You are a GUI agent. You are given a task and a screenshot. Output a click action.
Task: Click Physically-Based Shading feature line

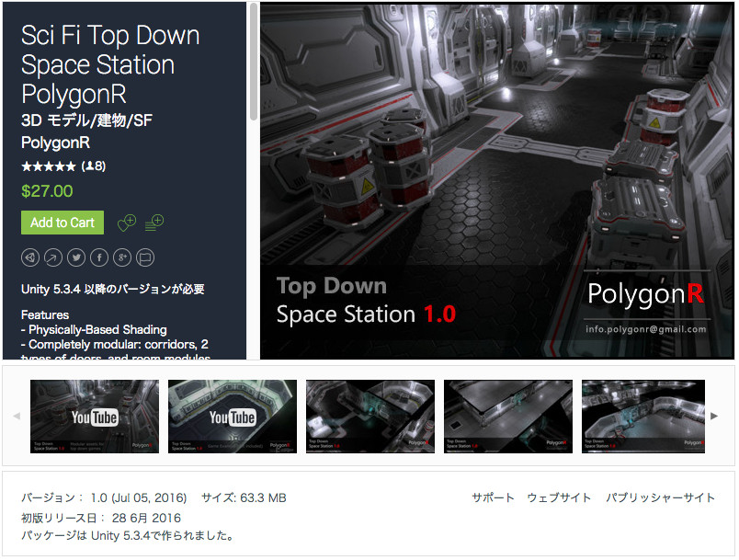click(x=95, y=329)
